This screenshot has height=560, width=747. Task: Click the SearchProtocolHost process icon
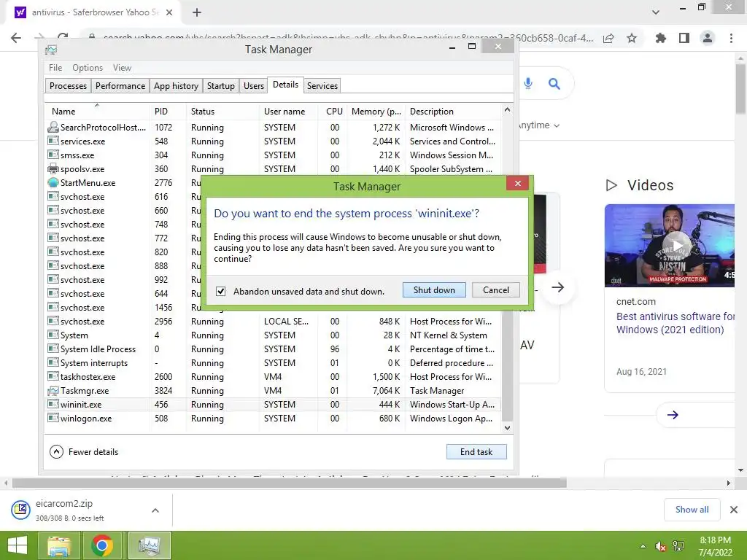coord(53,127)
